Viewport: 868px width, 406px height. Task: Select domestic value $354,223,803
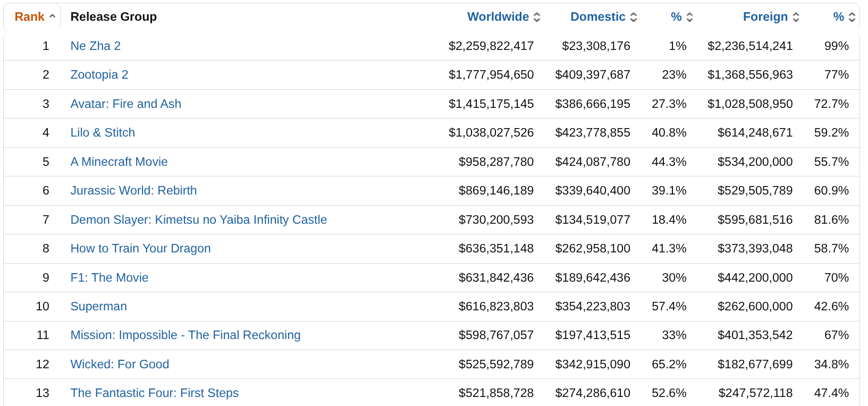coord(593,307)
